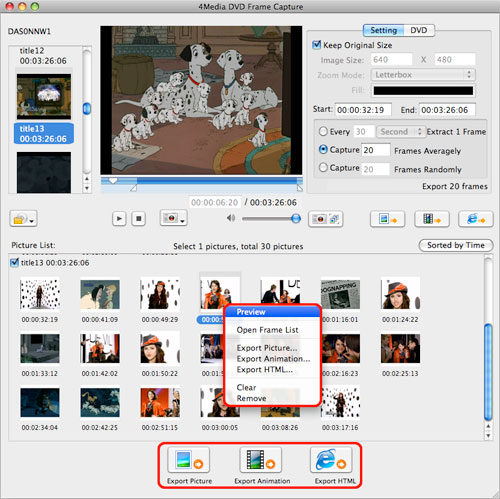Click the Every interval field showing 30
The height and width of the screenshot is (499, 500).
(x=363, y=131)
